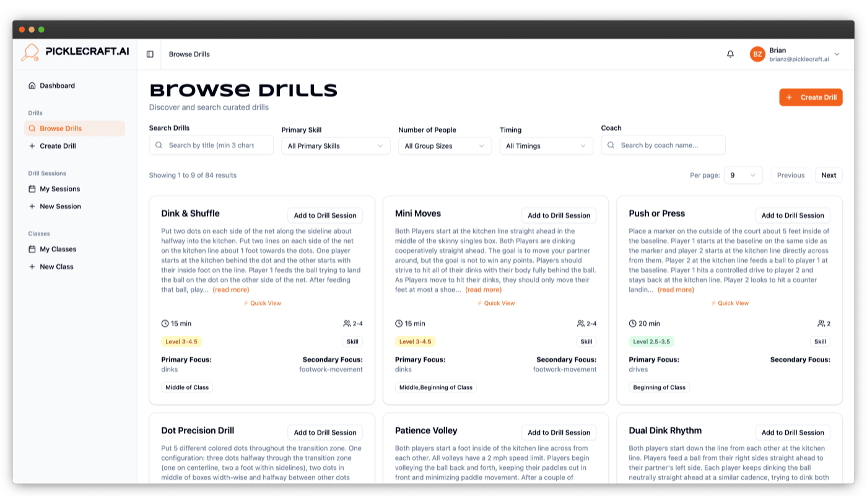Click plus icon beside Create Drill in sidebar
Screen dimensions: 867x504
pos(32,146)
